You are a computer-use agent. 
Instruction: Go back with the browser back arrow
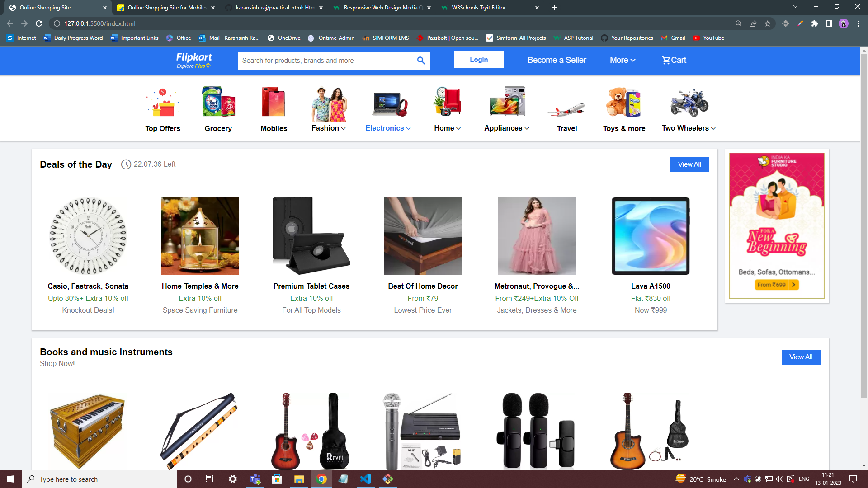click(x=10, y=23)
